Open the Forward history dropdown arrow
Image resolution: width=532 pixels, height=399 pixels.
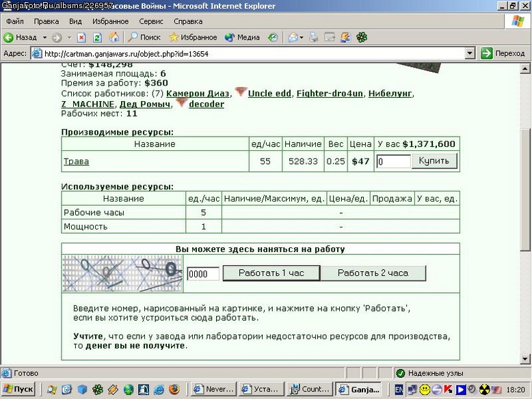point(69,38)
